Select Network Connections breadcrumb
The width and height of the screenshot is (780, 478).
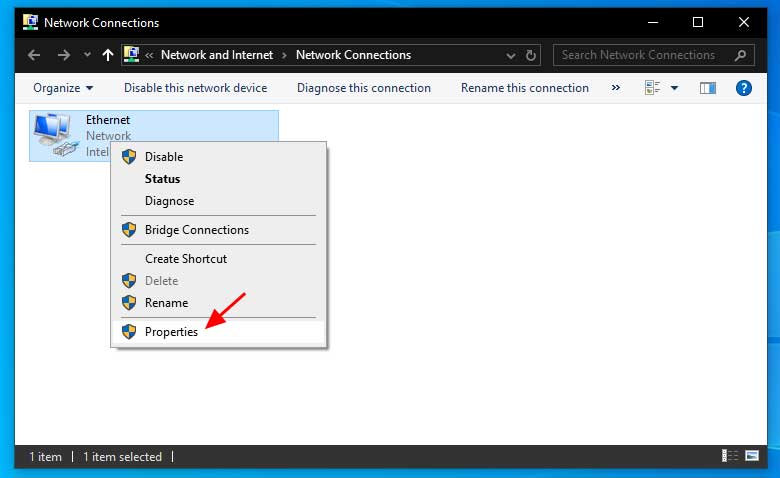(353, 55)
